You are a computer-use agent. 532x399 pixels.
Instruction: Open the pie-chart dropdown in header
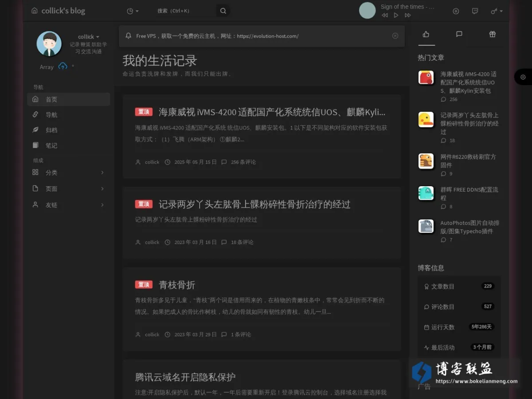pos(133,11)
